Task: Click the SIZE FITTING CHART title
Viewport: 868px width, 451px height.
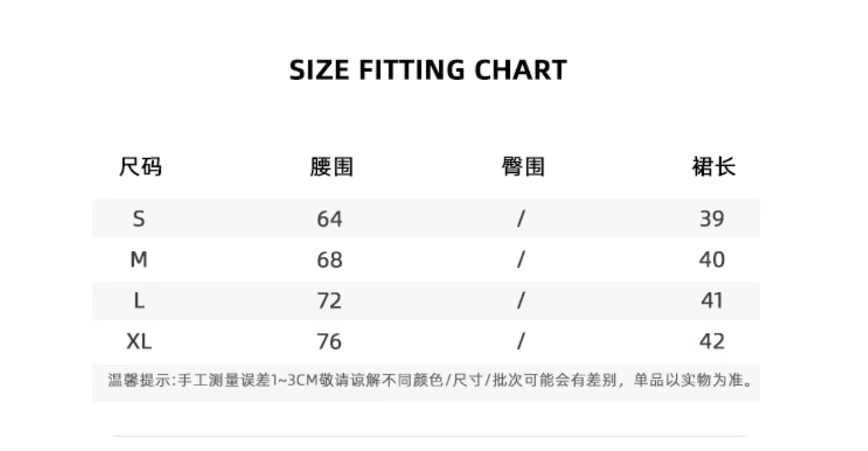Action: click(427, 70)
